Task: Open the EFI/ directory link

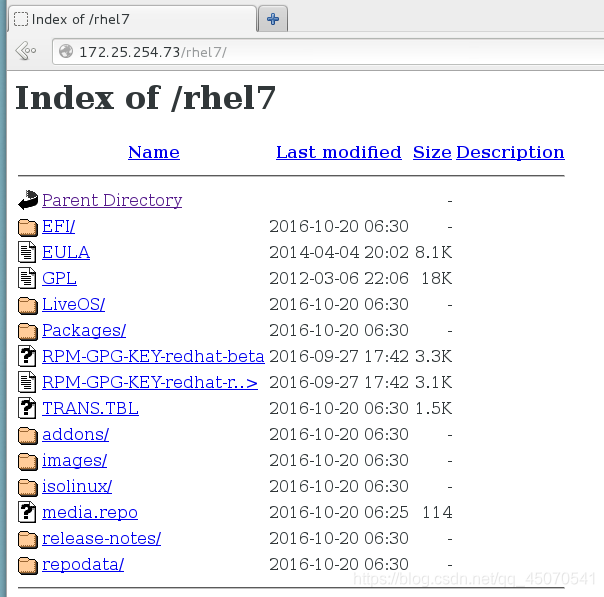Action: (x=59, y=226)
